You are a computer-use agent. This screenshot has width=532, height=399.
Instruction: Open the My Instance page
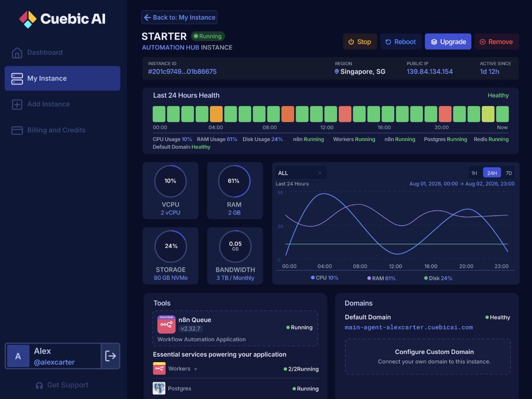[62, 78]
